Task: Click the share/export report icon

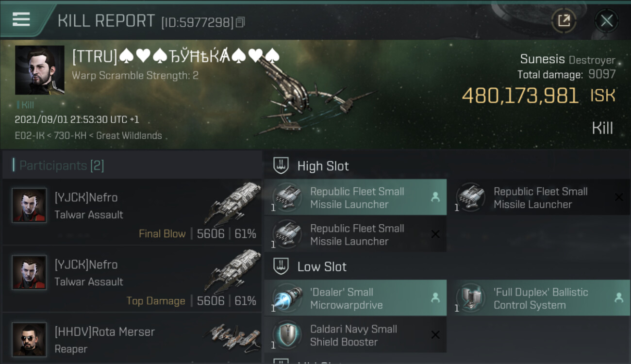Action: click(564, 20)
